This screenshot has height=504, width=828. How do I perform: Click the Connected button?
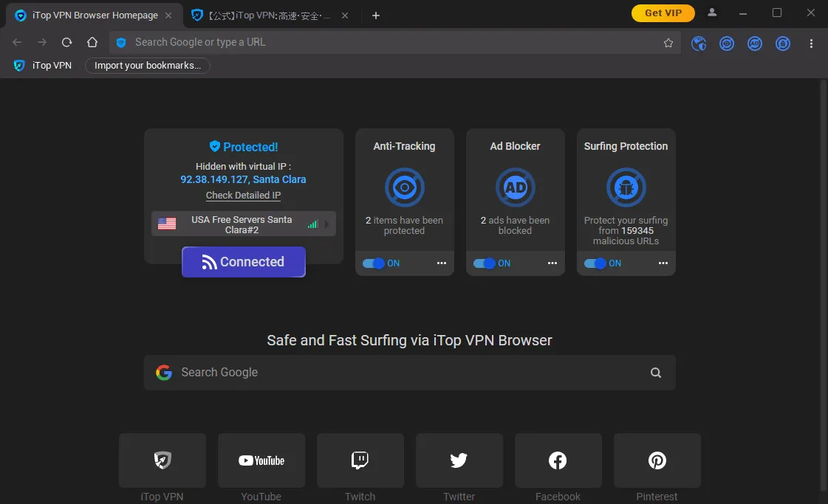coord(244,262)
